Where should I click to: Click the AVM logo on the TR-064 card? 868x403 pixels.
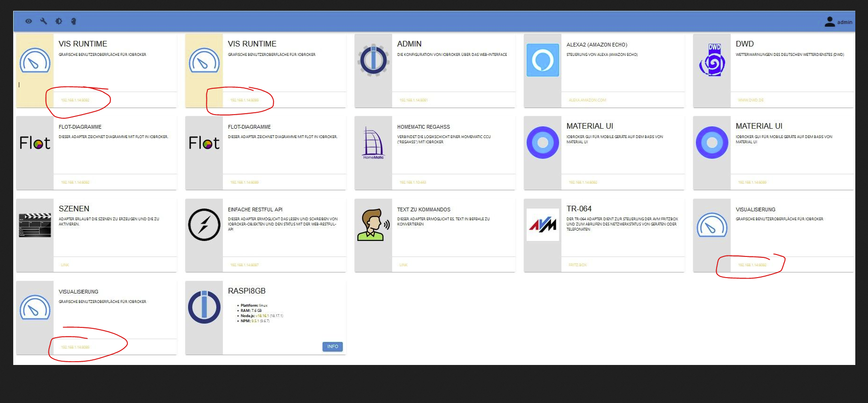pyautogui.click(x=543, y=225)
